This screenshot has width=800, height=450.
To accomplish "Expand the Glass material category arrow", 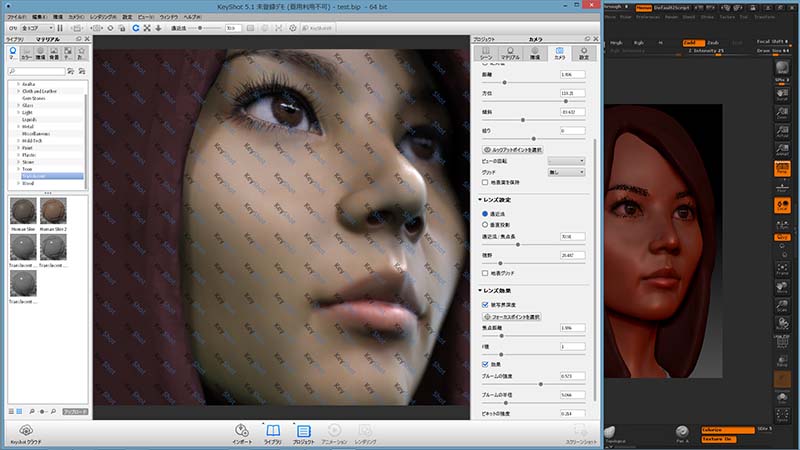I will (18, 105).
